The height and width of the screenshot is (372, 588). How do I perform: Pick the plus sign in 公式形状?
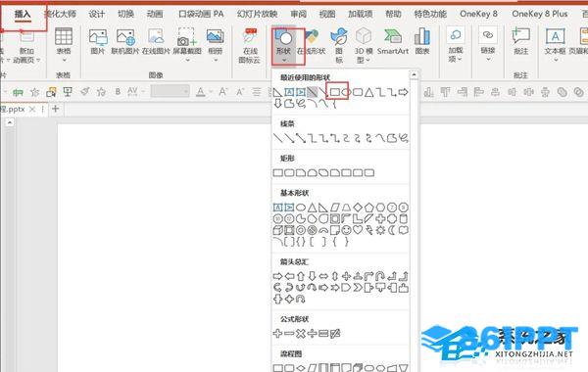pos(277,333)
